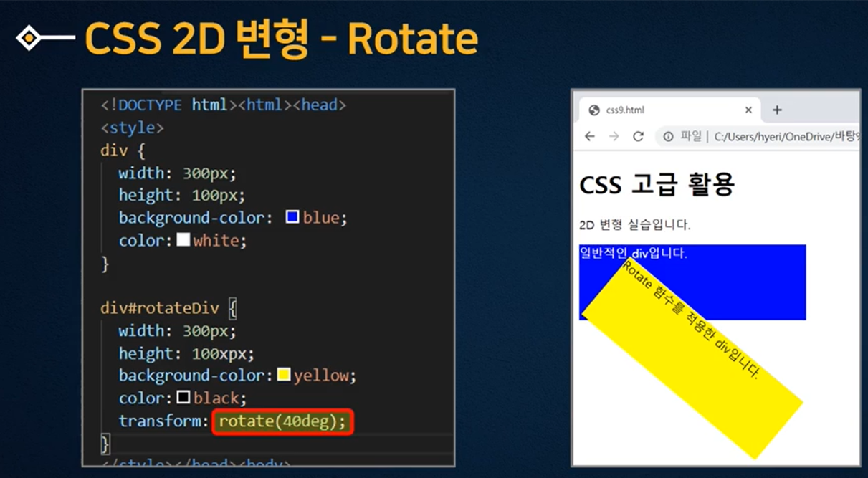Viewport: 868px width, 478px height.
Task: Click the color: black; line
Action: [183, 398]
